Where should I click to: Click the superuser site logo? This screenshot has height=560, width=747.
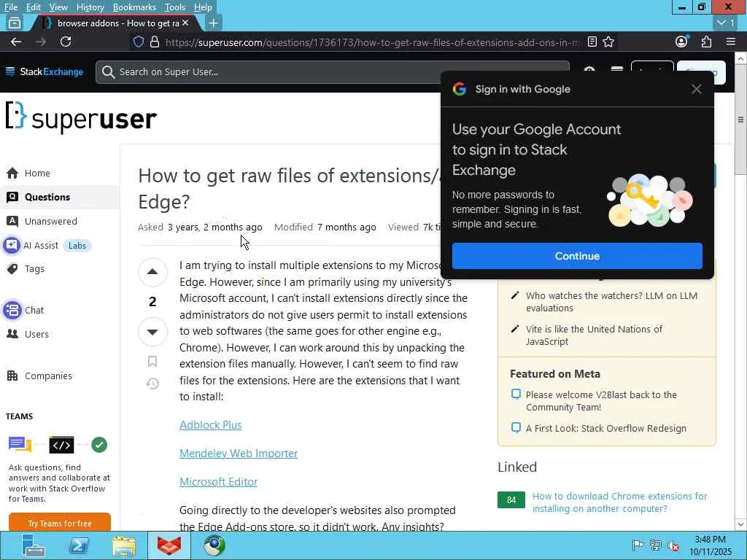(x=81, y=117)
